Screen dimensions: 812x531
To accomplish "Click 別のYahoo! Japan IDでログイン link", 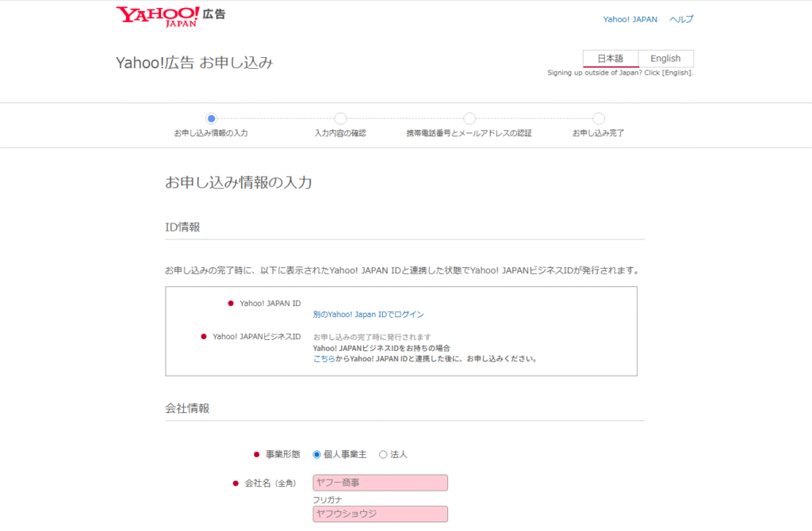I will [x=370, y=314].
